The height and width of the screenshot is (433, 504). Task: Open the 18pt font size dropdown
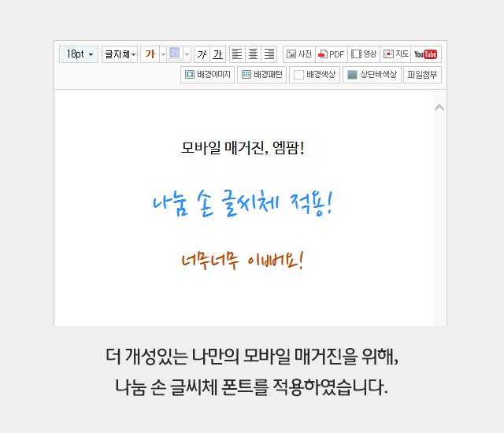79,54
